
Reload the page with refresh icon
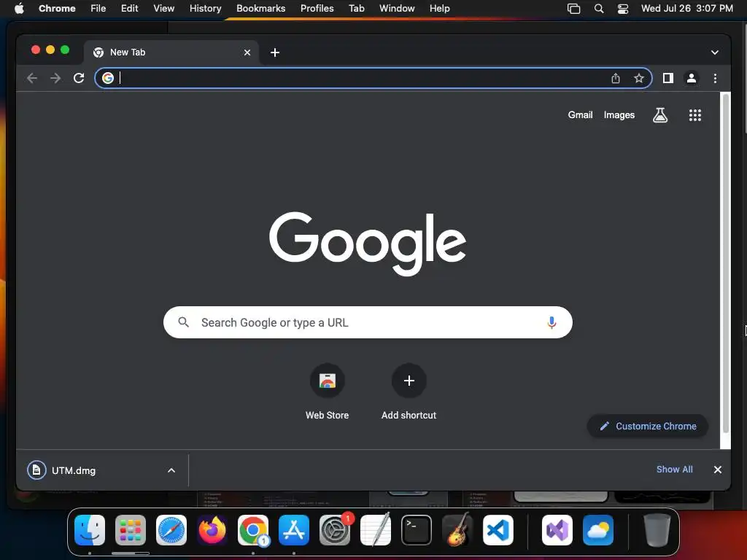[x=79, y=78]
